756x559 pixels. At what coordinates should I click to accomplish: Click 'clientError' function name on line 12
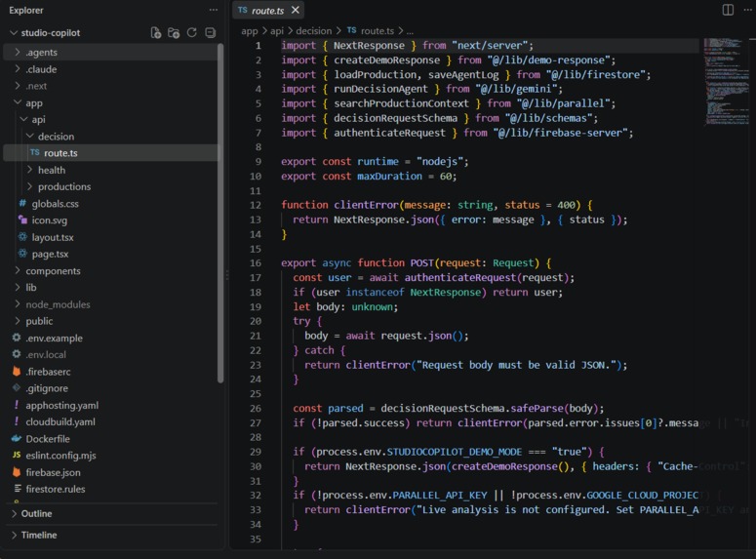(x=367, y=205)
